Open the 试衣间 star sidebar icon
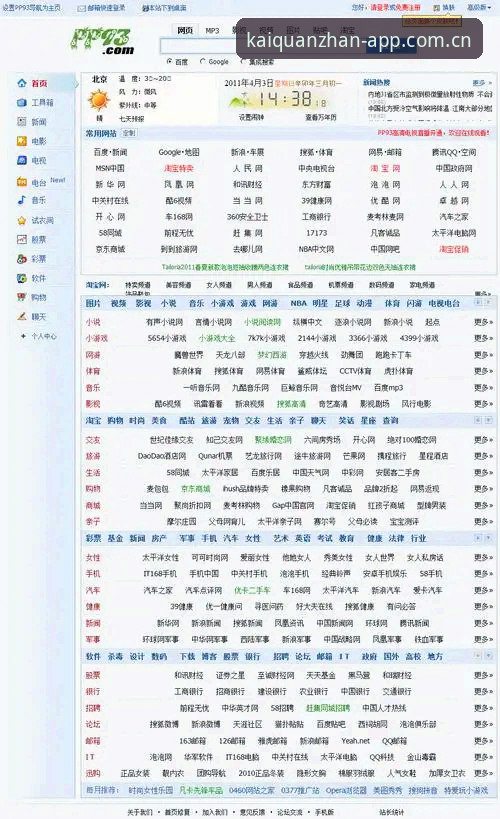The height and width of the screenshot is (819, 500). pos(22,220)
